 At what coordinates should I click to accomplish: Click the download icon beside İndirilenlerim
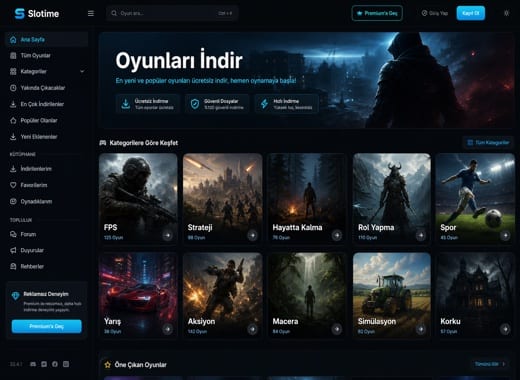(x=13, y=169)
